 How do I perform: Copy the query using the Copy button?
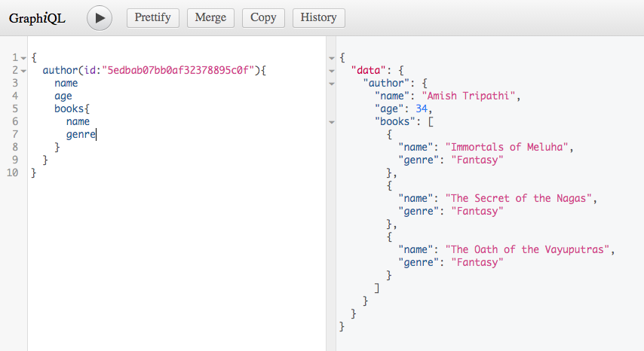(x=263, y=17)
